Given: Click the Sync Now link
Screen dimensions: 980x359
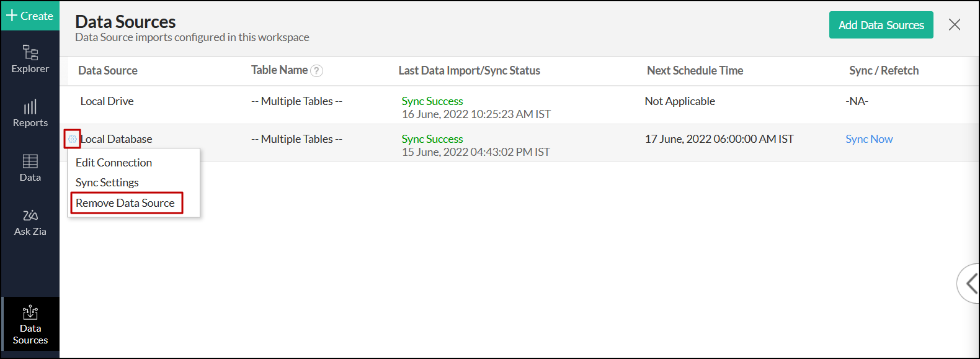Looking at the screenshot, I should coord(869,139).
